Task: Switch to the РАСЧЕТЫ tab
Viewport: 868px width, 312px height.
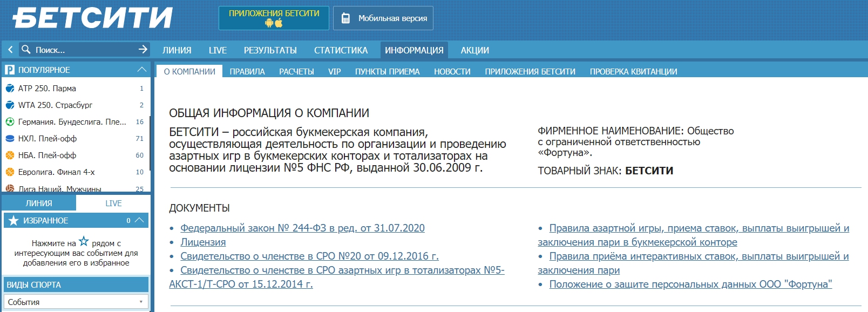Action: coord(296,71)
